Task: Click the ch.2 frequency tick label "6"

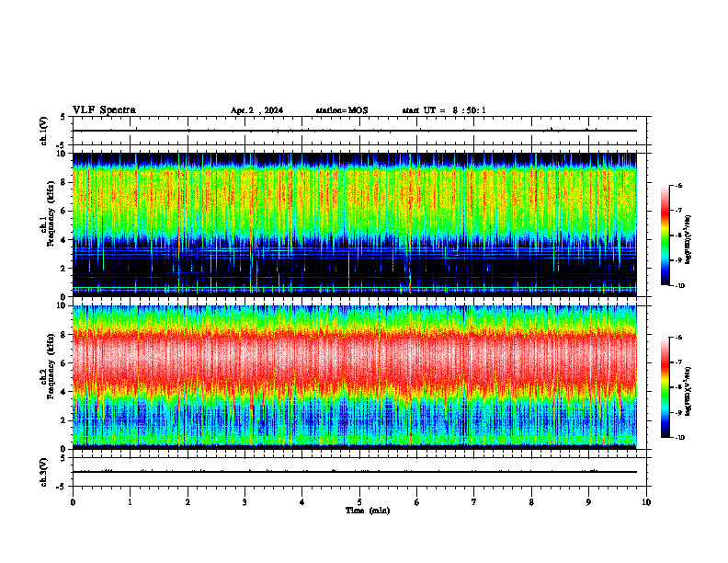Action: [64, 363]
